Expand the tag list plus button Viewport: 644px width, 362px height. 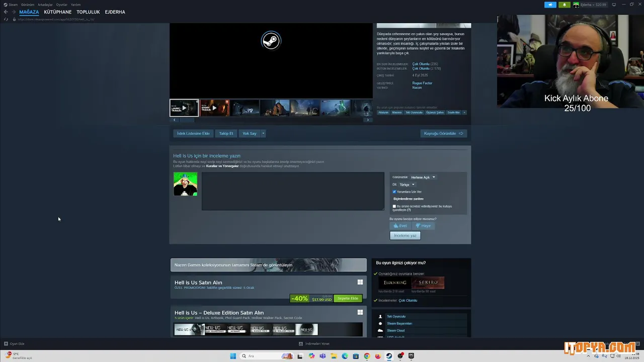[464, 112]
